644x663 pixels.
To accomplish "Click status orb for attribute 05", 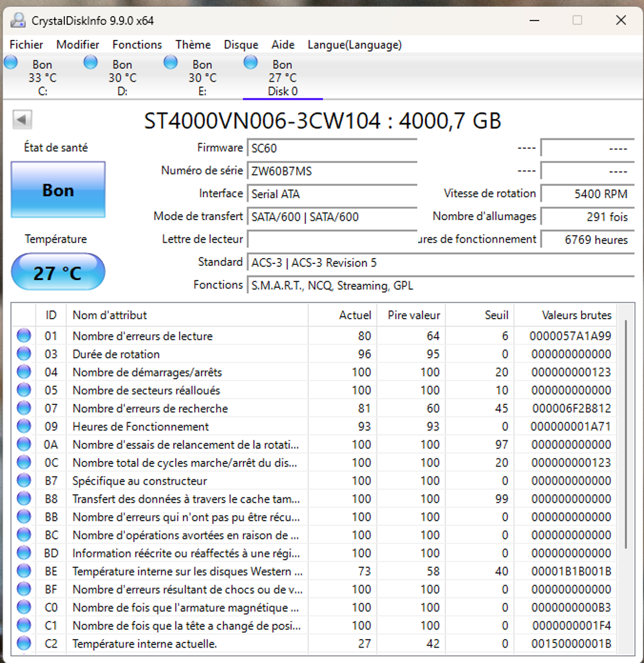I will pyautogui.click(x=24, y=390).
